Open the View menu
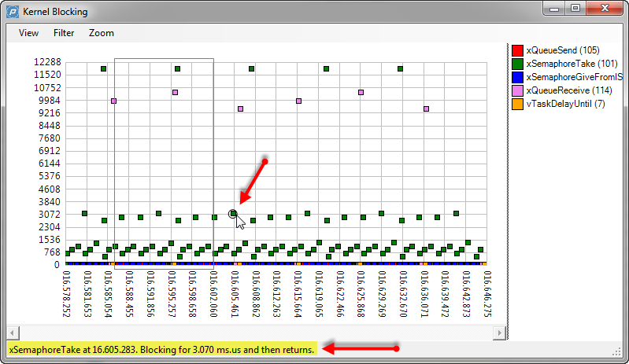This screenshot has height=364, width=629. [x=28, y=33]
